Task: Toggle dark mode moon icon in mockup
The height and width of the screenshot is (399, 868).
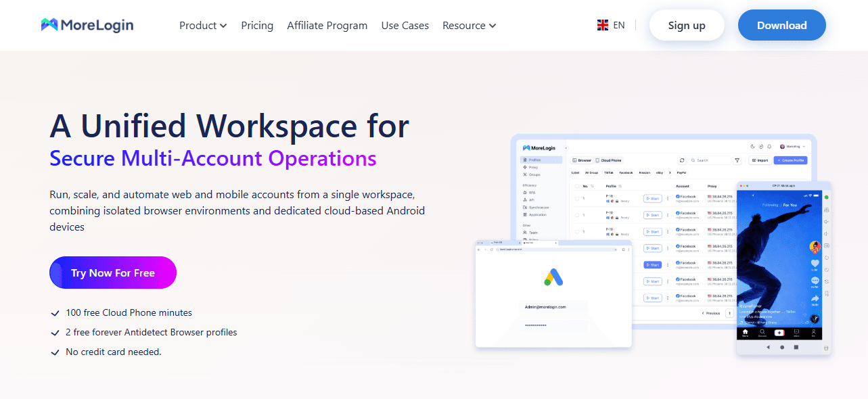Action: (752, 146)
